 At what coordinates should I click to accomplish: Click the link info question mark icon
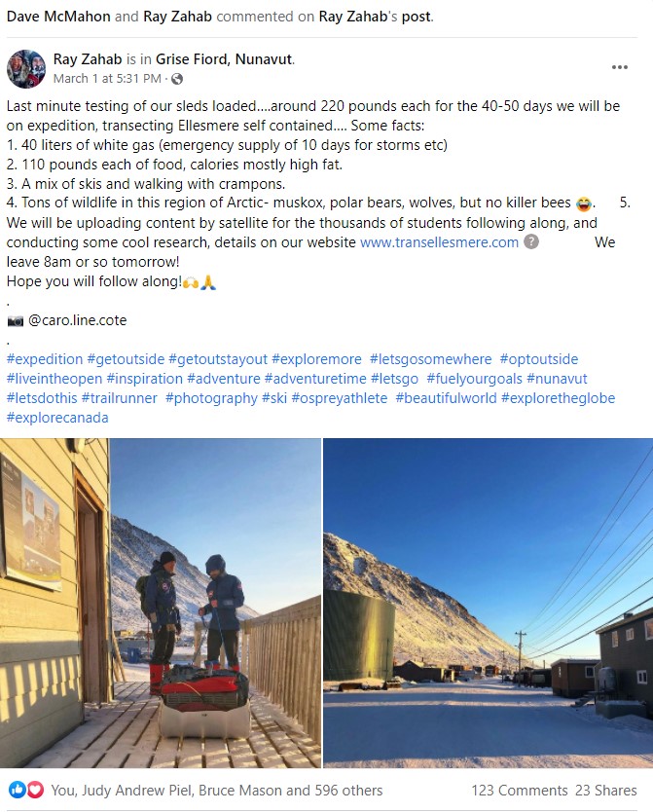point(531,241)
